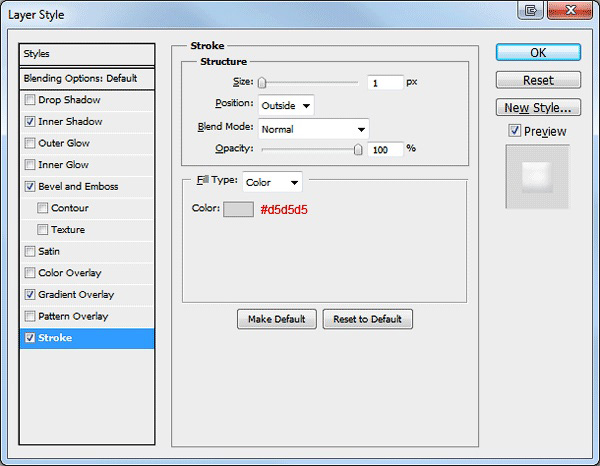Open the Blend Mode dropdown showing Normal
The width and height of the screenshot is (600, 466).
click(x=313, y=129)
